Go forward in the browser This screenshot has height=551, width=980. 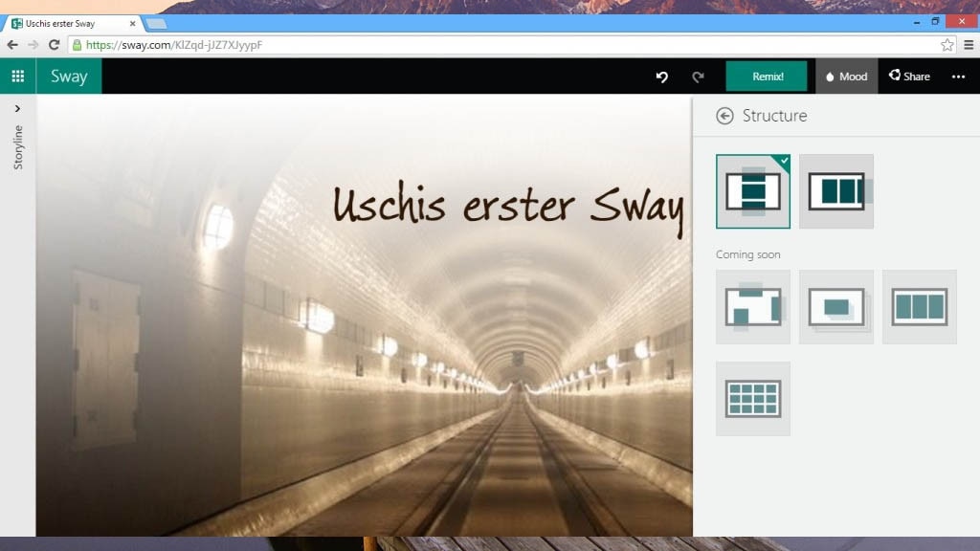pyautogui.click(x=33, y=45)
